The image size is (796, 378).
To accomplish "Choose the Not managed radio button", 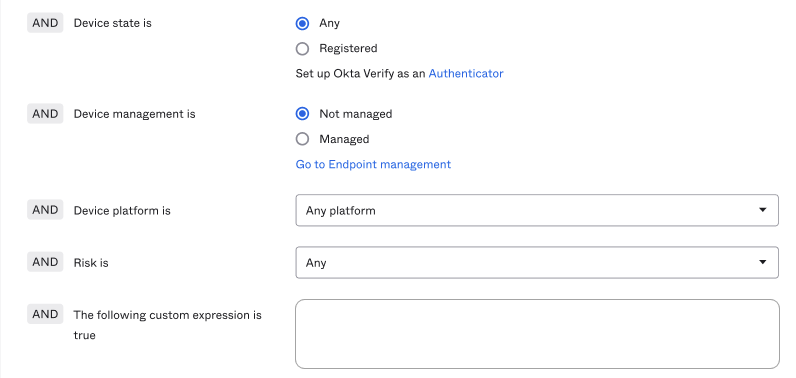I will 302,114.
